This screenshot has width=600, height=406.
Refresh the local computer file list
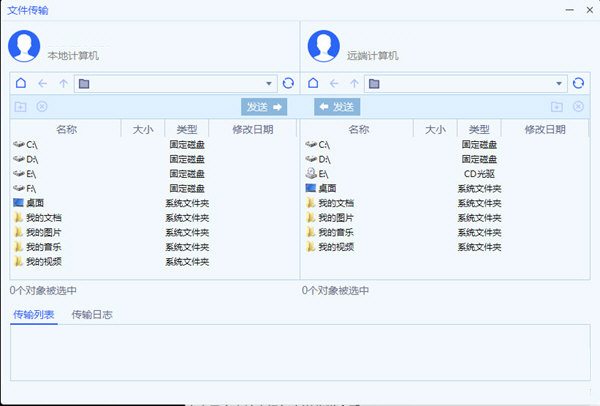(288, 84)
